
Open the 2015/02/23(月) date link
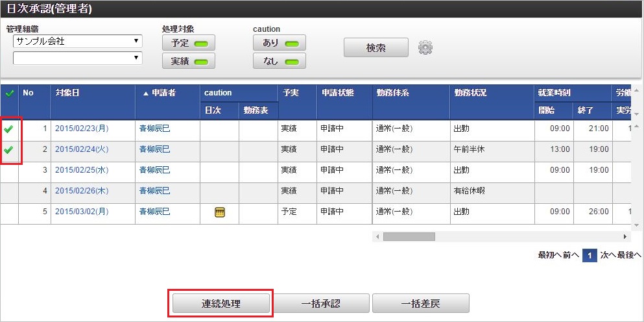(82, 129)
